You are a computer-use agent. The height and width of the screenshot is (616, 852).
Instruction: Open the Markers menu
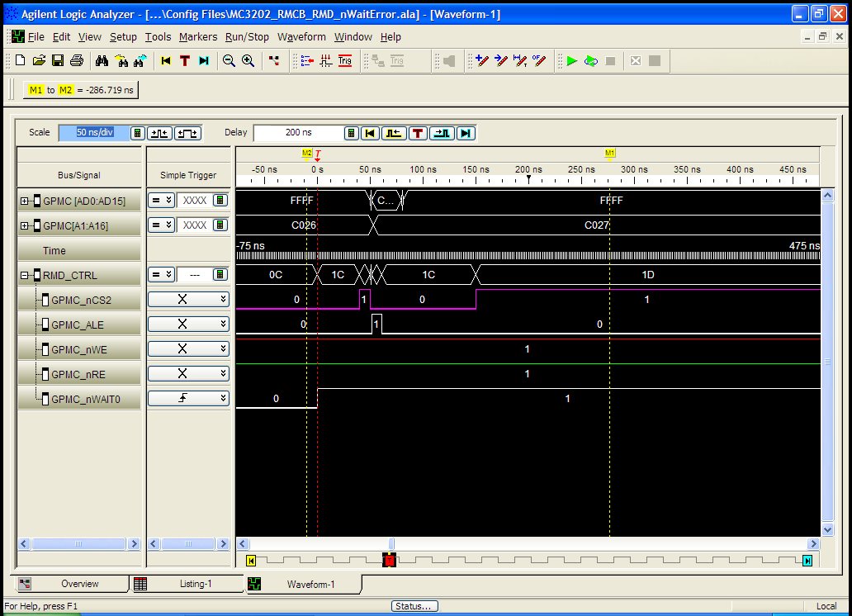coord(198,37)
